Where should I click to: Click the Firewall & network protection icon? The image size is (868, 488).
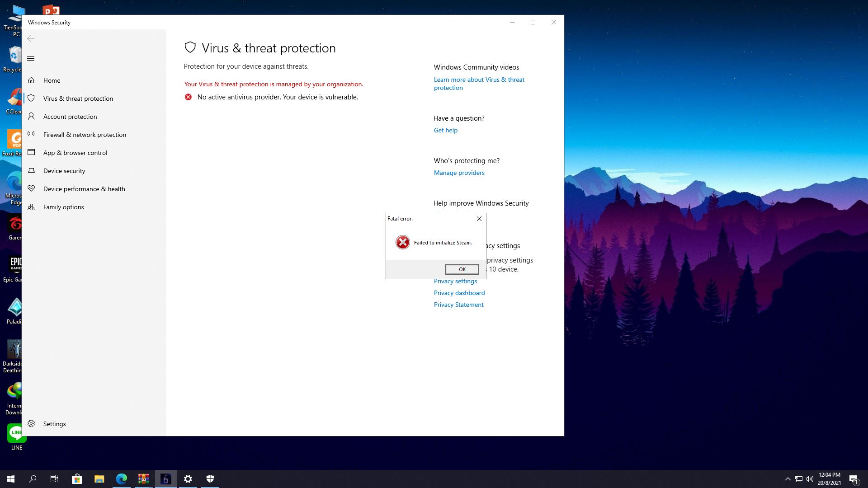click(31, 135)
